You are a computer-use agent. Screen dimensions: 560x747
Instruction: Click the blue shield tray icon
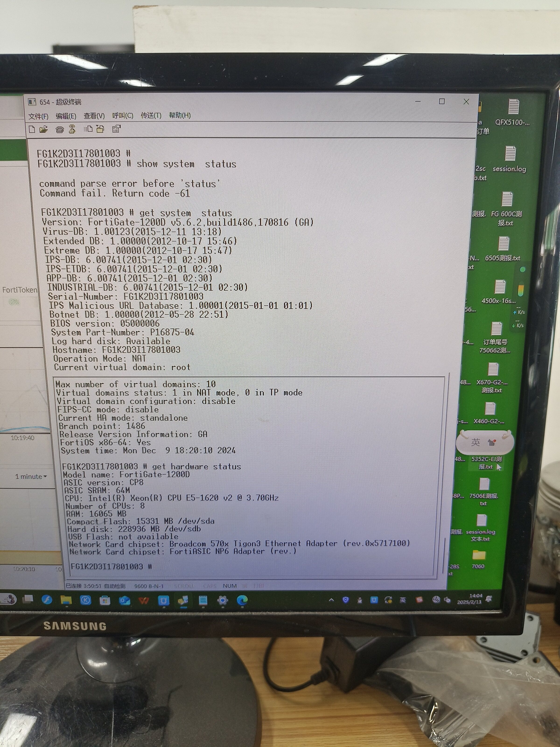tap(345, 600)
